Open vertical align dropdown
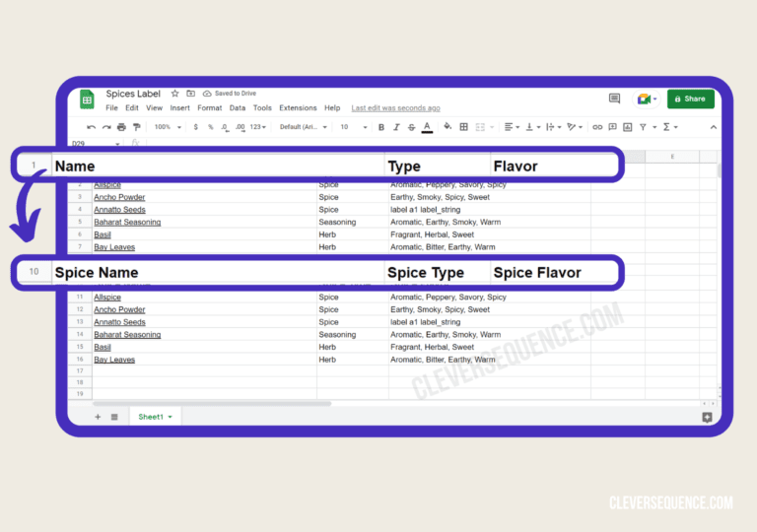The image size is (757, 532). [x=532, y=127]
